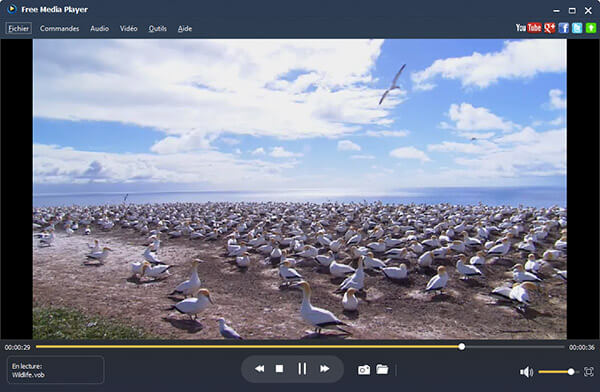The image size is (600, 392).
Task: Click the Google Plus icon
Action: pyautogui.click(x=549, y=28)
